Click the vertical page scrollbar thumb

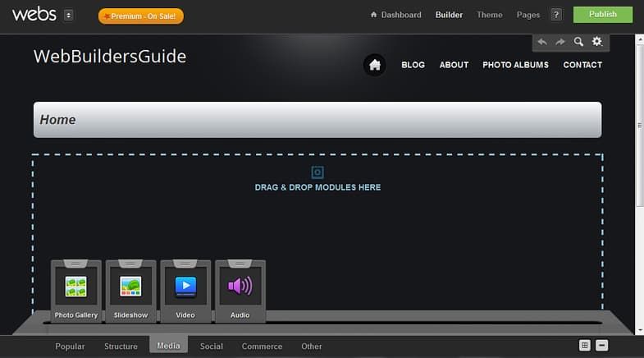639,126
